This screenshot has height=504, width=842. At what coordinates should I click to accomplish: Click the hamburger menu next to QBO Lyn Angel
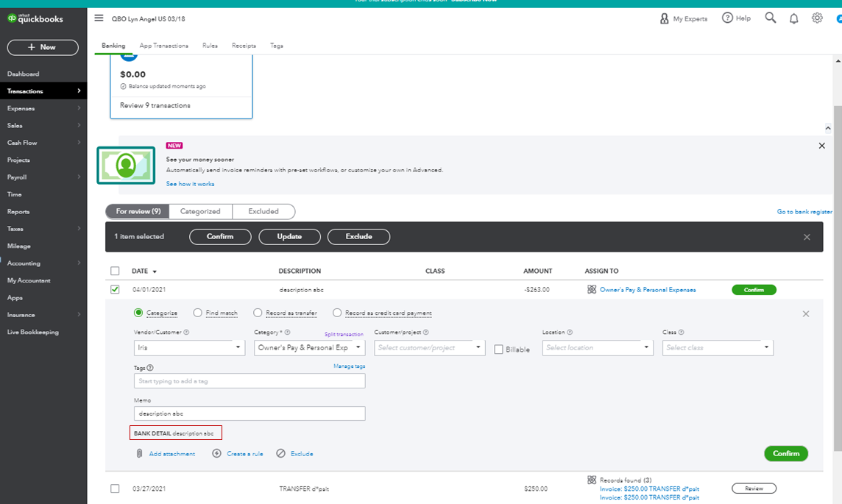(x=98, y=18)
